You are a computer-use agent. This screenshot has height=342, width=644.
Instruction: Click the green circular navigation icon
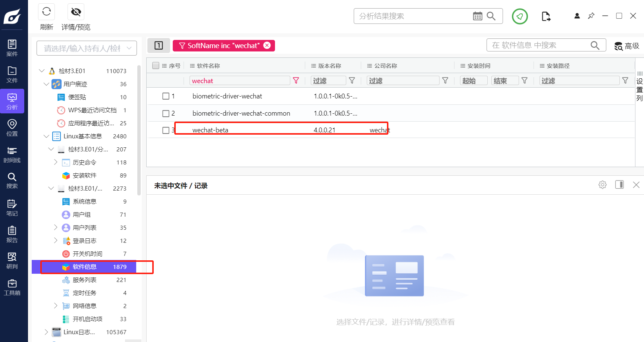pyautogui.click(x=520, y=16)
